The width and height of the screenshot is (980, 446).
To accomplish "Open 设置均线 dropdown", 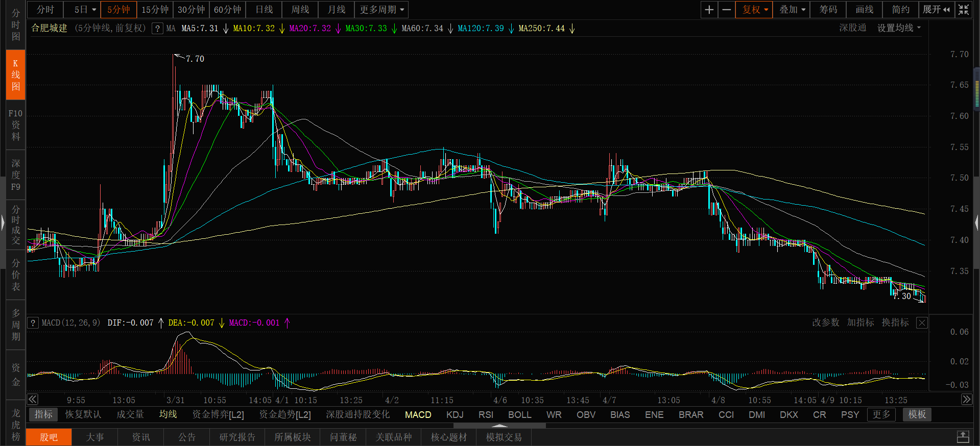I will 899,28.
